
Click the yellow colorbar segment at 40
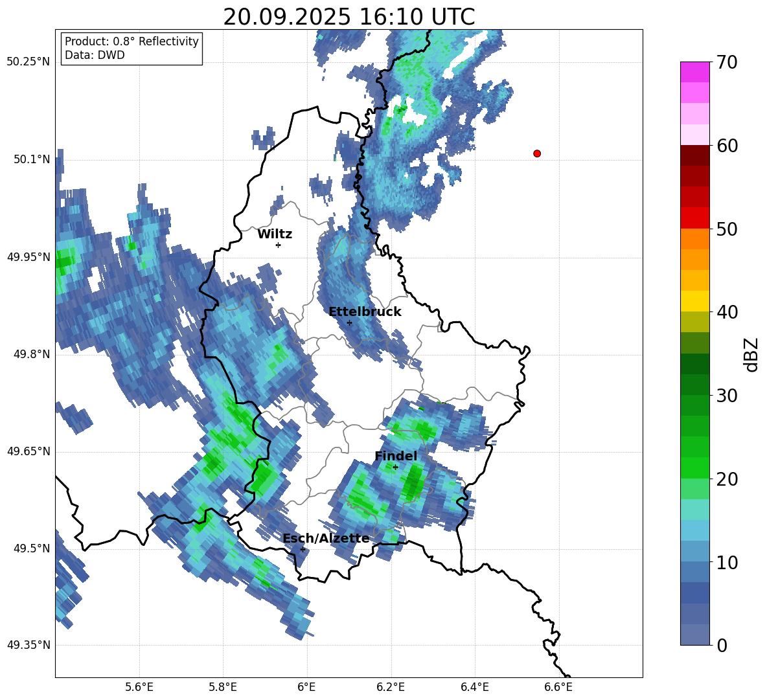point(694,301)
